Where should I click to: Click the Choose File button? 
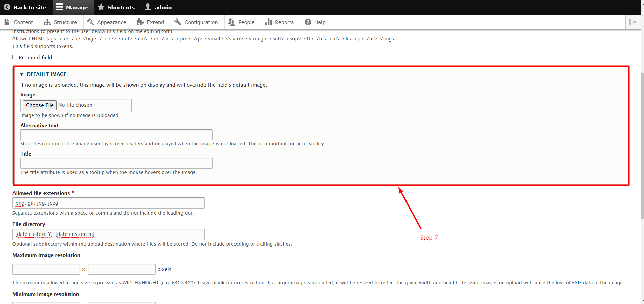[40, 105]
